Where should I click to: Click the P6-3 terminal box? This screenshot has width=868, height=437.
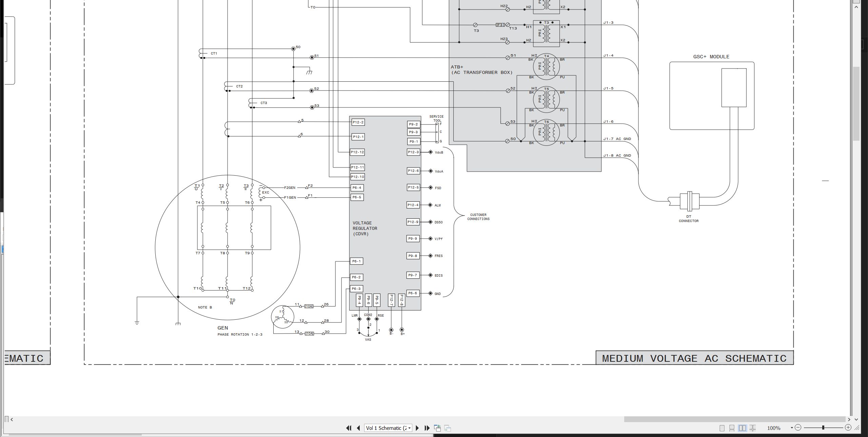pos(356,289)
